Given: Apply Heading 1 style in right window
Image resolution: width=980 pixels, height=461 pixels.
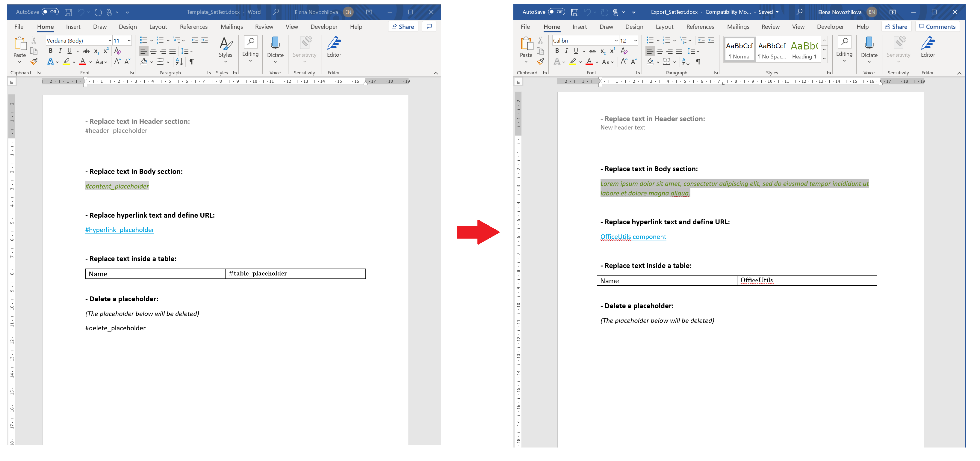Looking at the screenshot, I should 804,49.
